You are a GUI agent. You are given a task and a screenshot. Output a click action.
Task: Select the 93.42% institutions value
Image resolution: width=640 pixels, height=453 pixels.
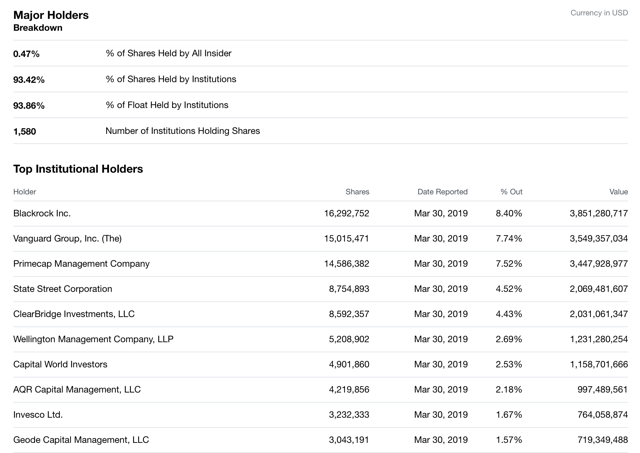(x=29, y=80)
